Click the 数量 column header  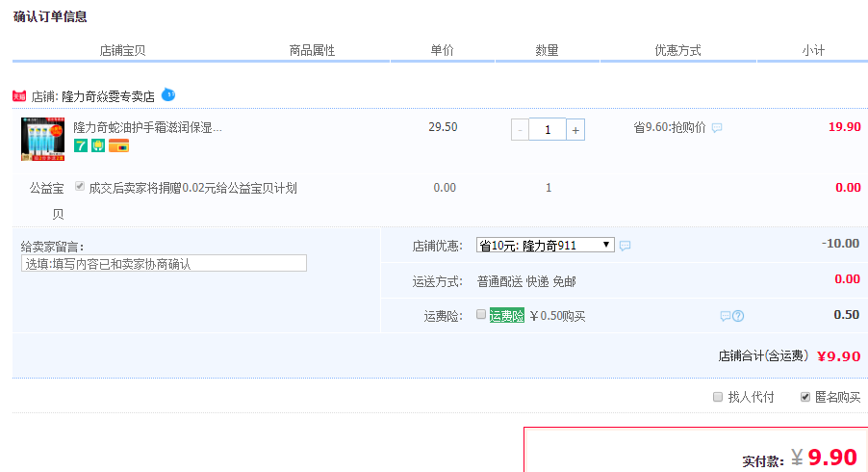click(547, 50)
